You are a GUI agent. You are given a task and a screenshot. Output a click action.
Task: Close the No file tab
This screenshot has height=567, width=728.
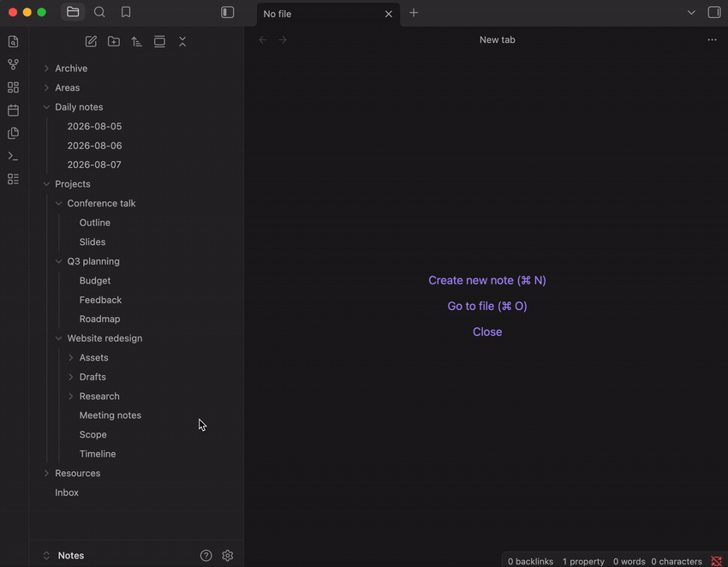click(x=389, y=14)
